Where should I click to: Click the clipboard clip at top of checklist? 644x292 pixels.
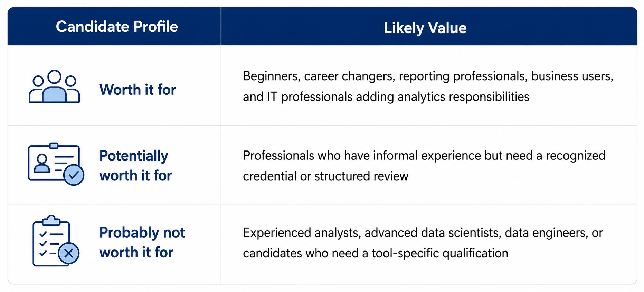pos(51,220)
